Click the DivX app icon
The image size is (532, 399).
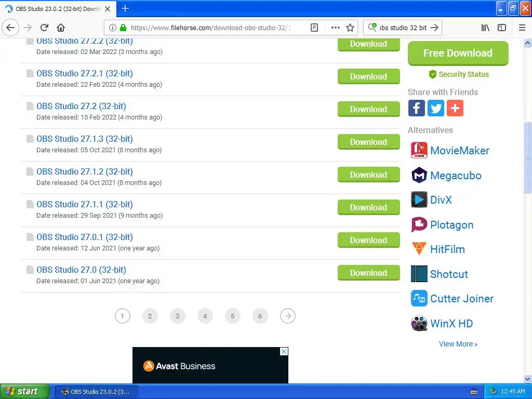[x=419, y=199]
